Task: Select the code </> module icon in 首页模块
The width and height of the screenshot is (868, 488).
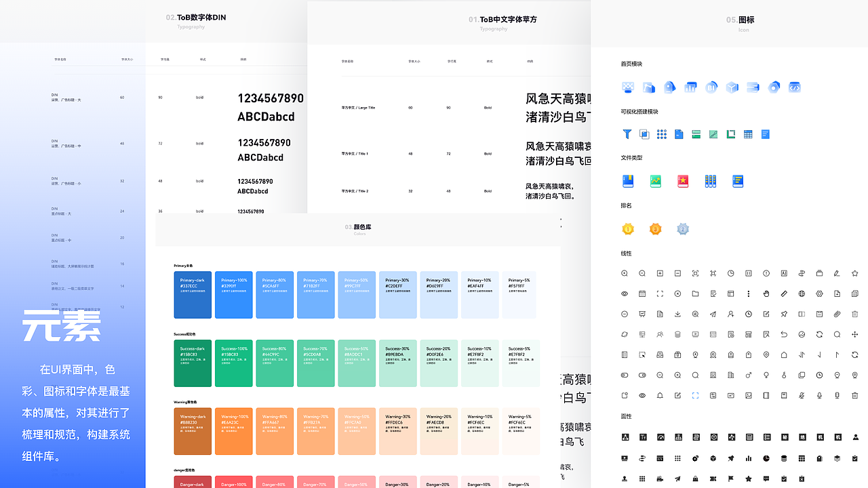Action: 795,88
